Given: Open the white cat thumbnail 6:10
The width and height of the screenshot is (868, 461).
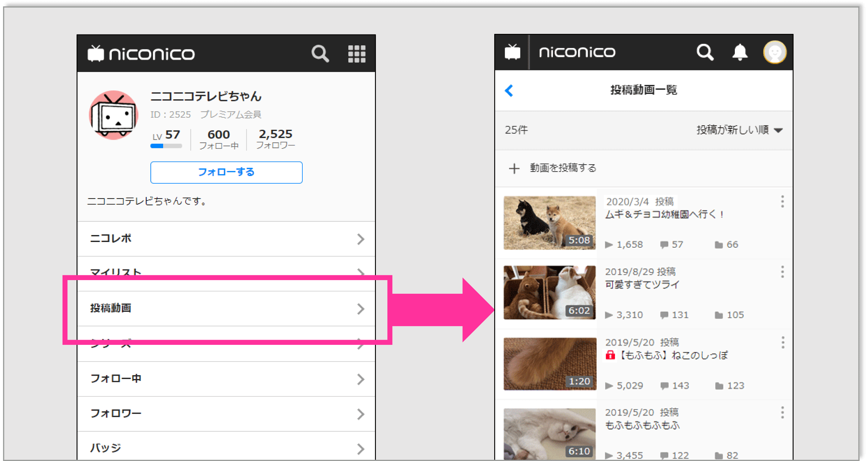Looking at the screenshot, I should tap(549, 434).
